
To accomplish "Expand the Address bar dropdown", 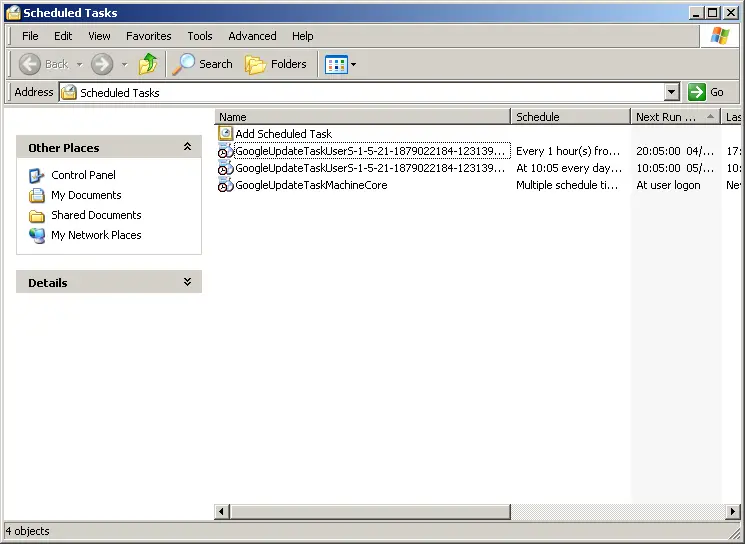I will (x=671, y=92).
